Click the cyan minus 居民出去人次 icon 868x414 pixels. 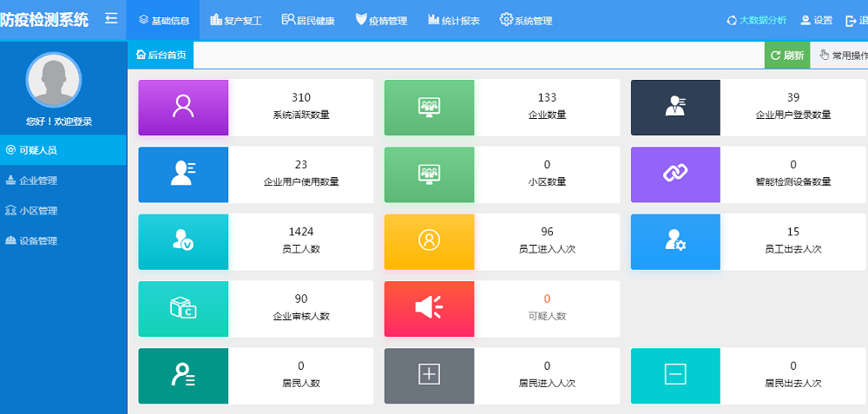[675, 375]
